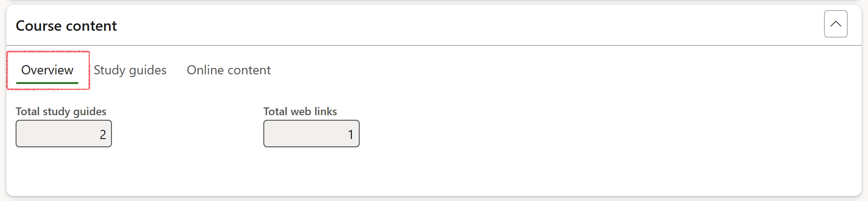
Task: Toggle the Course content FastTab header
Action: [413, 26]
